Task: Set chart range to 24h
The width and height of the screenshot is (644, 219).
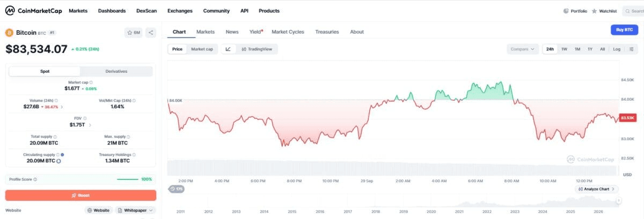Action: pyautogui.click(x=550, y=49)
